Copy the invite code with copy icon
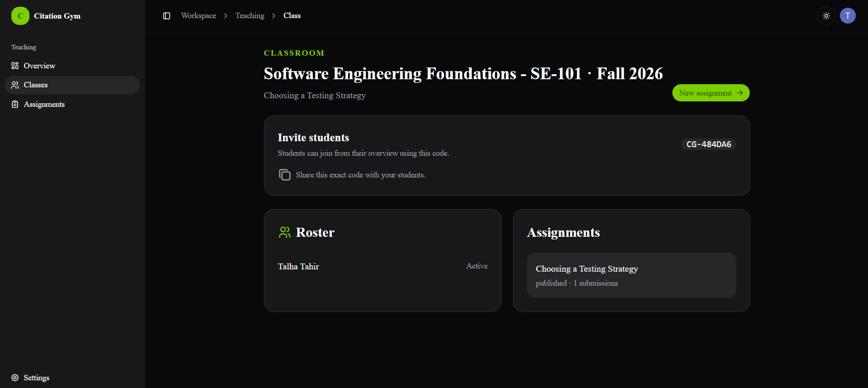This screenshot has height=388, width=868. [284, 175]
